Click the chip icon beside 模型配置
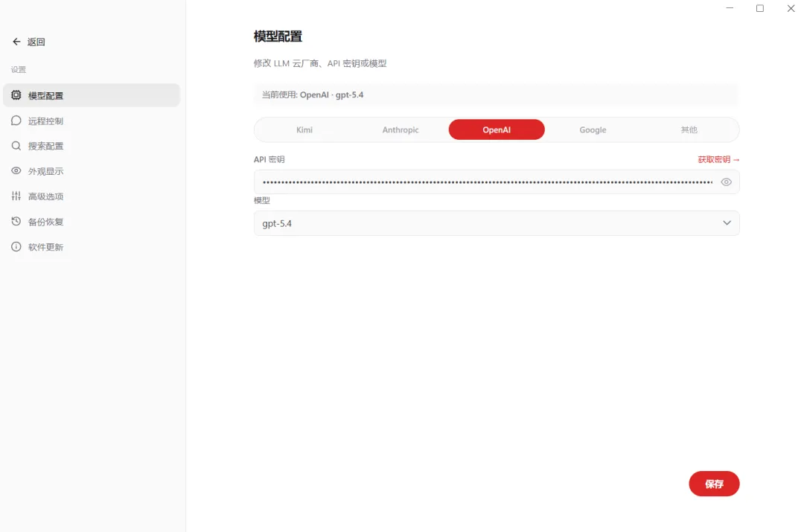 click(16, 94)
